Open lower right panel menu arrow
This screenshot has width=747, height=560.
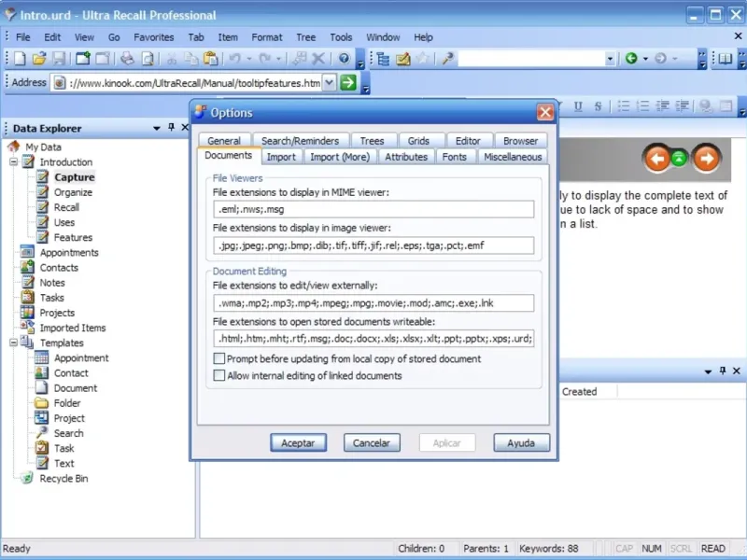(708, 371)
